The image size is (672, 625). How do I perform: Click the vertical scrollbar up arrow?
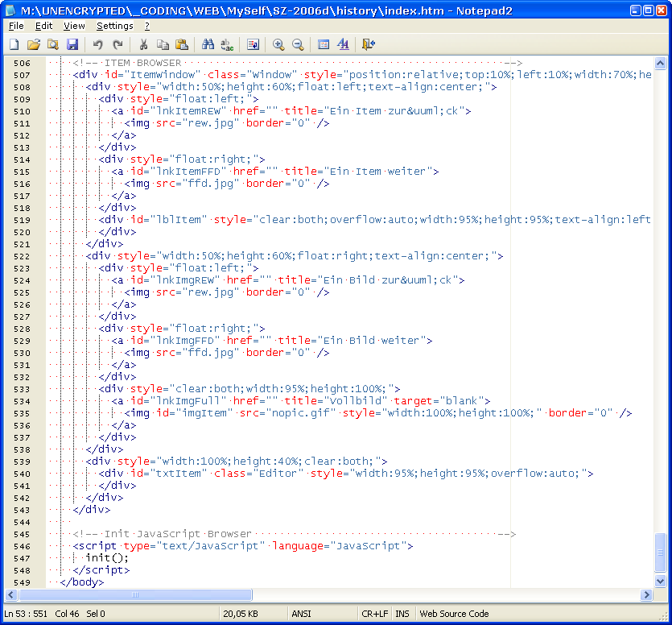pyautogui.click(x=661, y=64)
